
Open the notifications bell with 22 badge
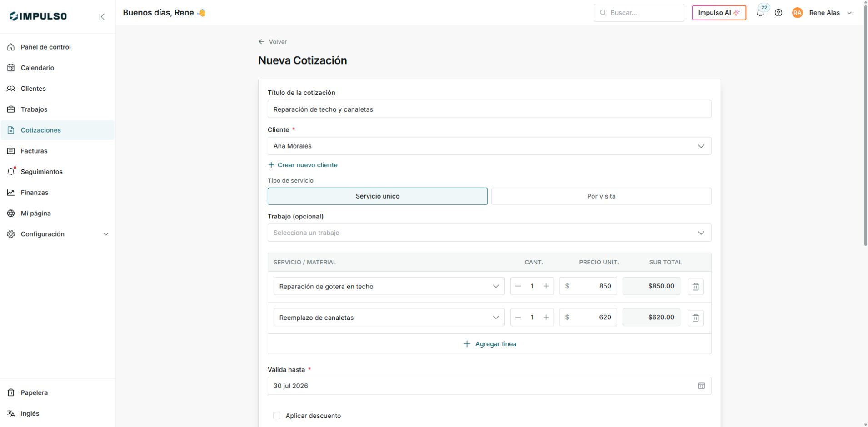(760, 13)
